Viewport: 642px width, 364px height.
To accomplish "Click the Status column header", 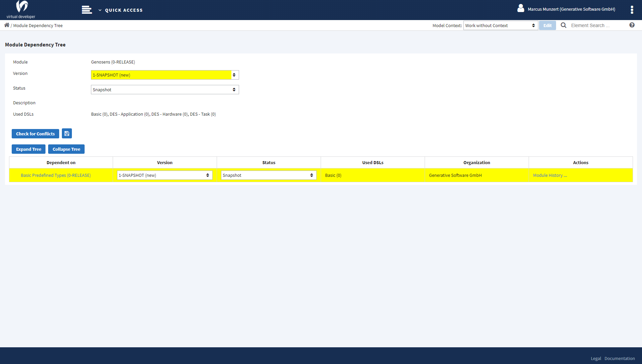I will click(x=269, y=163).
